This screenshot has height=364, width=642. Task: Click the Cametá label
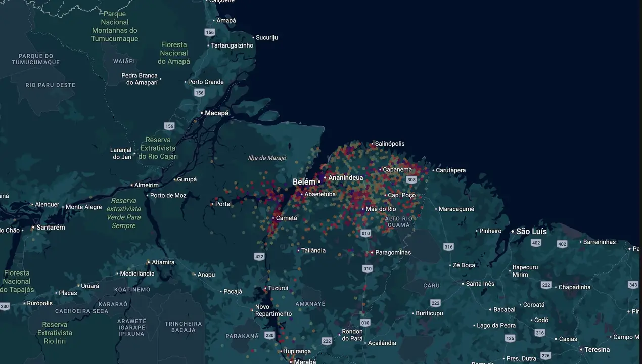pyautogui.click(x=287, y=218)
